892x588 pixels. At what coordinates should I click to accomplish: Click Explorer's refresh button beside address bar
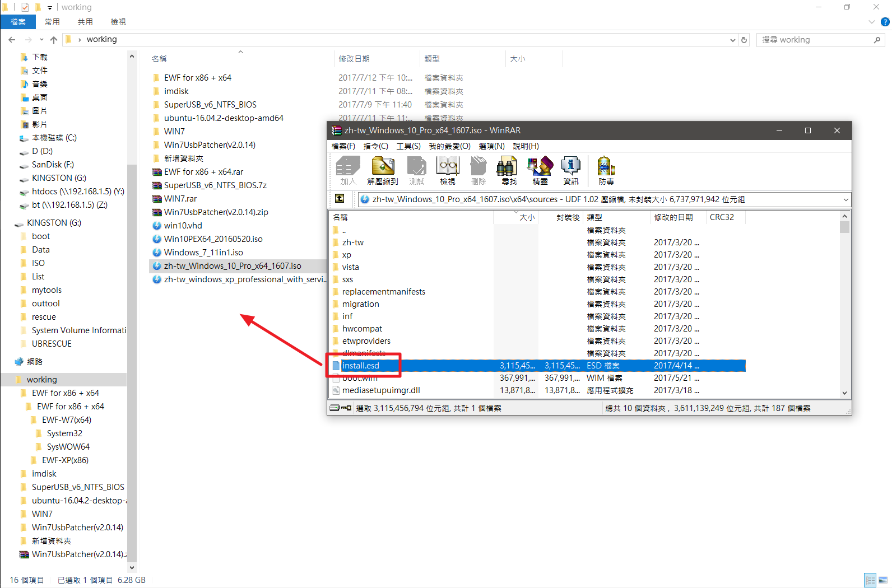click(744, 40)
